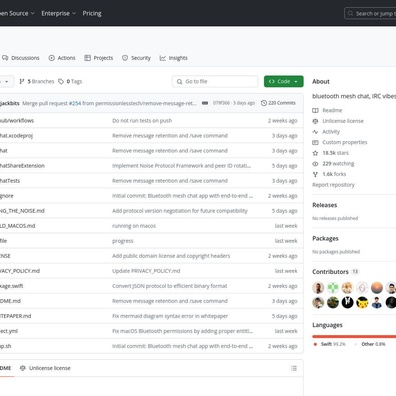Open commit 'Add protocol version negotiation for future compatibility'

coord(180,211)
